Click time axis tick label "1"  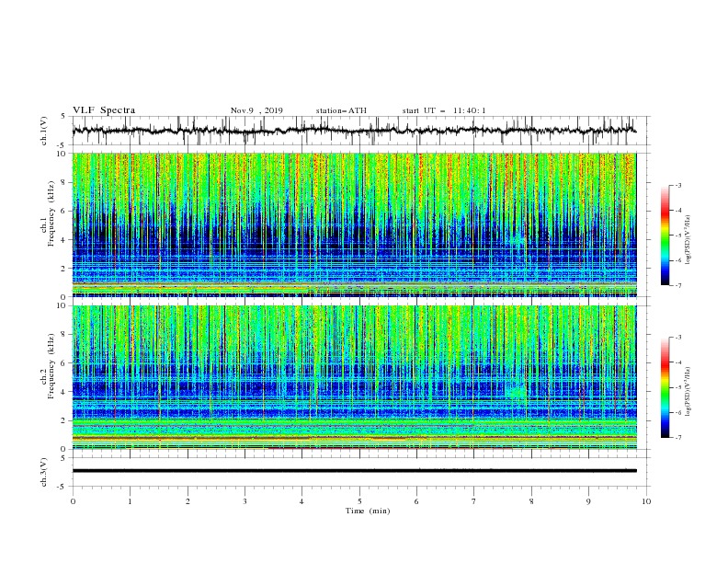tap(130, 501)
